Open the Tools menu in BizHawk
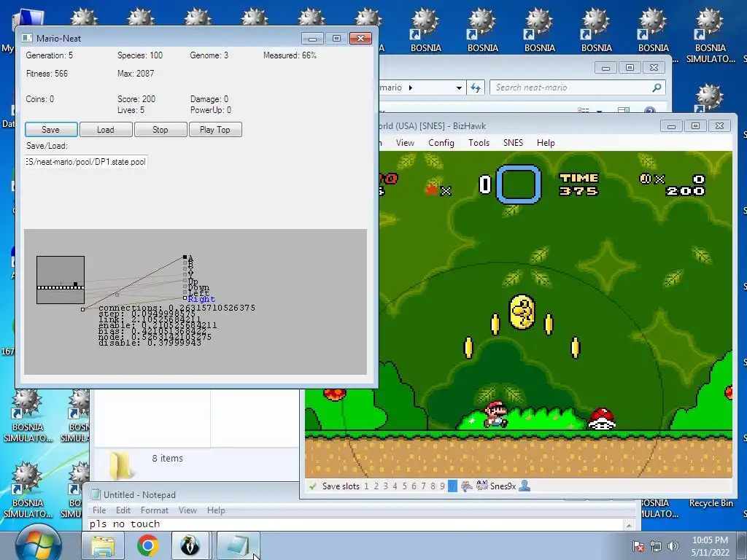Image resolution: width=747 pixels, height=560 pixels. tap(479, 143)
